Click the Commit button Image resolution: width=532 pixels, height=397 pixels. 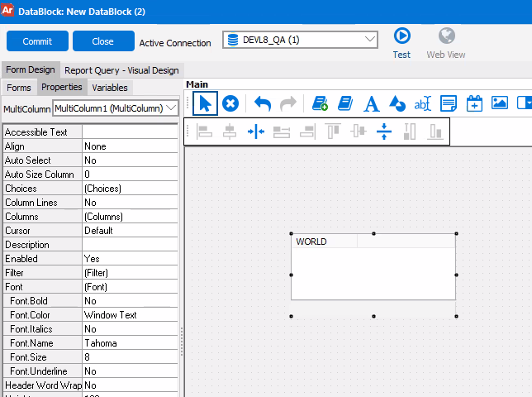(x=37, y=41)
